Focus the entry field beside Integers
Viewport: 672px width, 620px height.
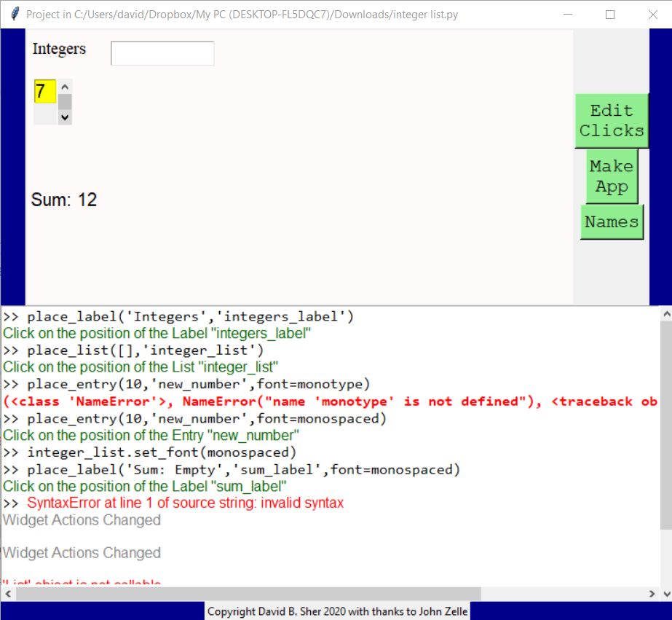point(162,53)
